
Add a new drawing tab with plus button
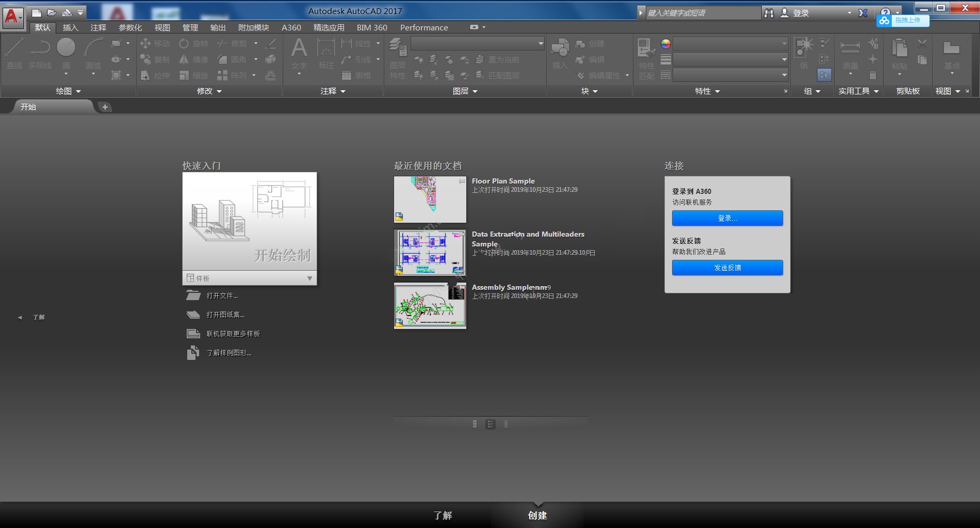tap(105, 107)
